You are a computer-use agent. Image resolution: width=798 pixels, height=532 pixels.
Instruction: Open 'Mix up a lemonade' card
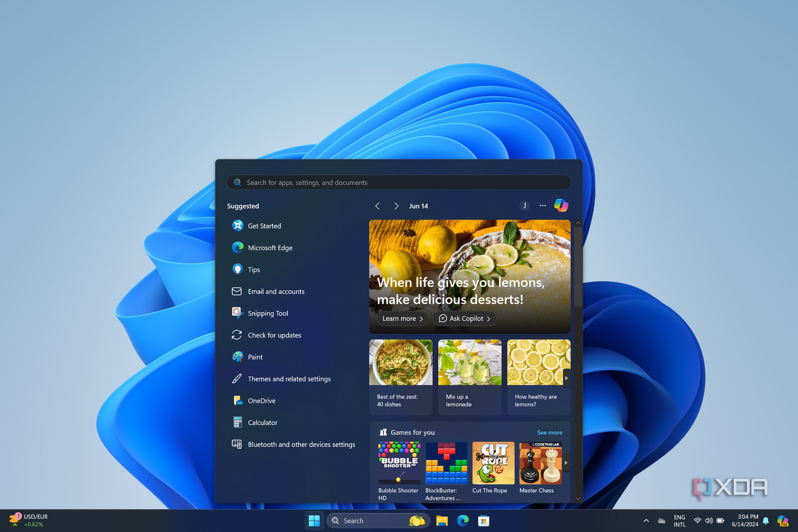point(470,377)
